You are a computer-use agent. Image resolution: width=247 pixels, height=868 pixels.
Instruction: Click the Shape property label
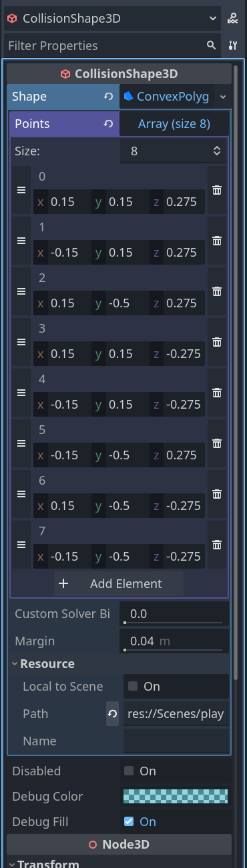click(x=29, y=97)
